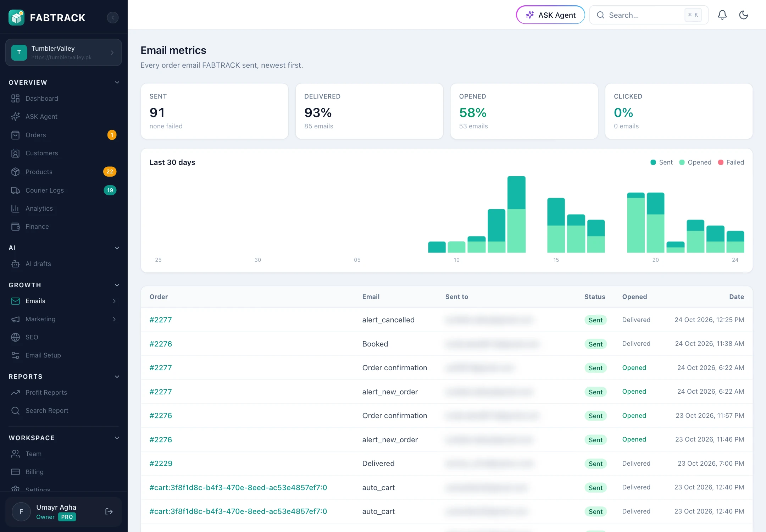The image size is (766, 532).
Task: Open #2277 link in the alert_cancelled row
Action: pyautogui.click(x=161, y=320)
